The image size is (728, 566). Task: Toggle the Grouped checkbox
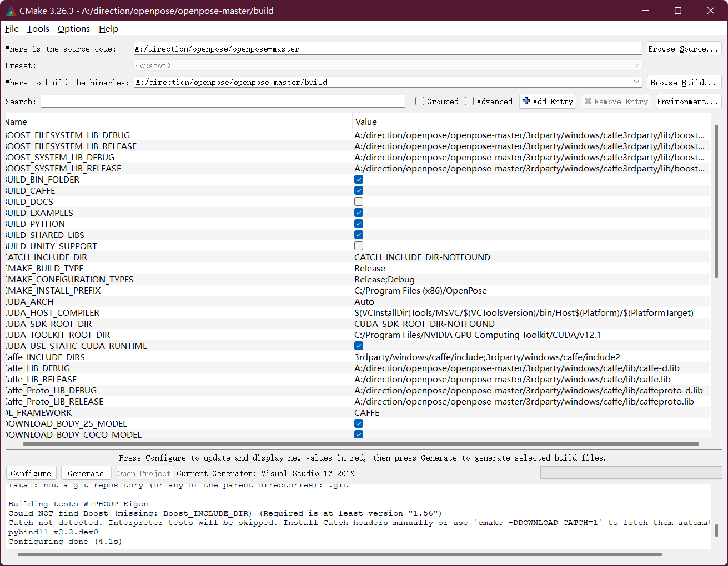pos(420,101)
